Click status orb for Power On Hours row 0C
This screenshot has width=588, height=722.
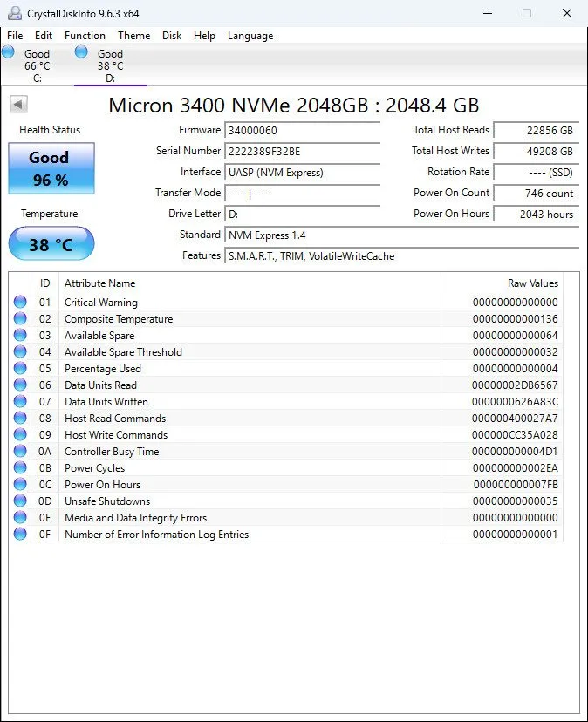click(x=20, y=485)
